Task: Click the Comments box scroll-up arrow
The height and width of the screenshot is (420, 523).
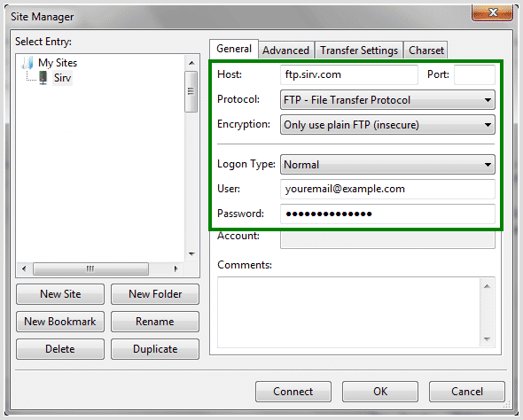Action: 487,286
